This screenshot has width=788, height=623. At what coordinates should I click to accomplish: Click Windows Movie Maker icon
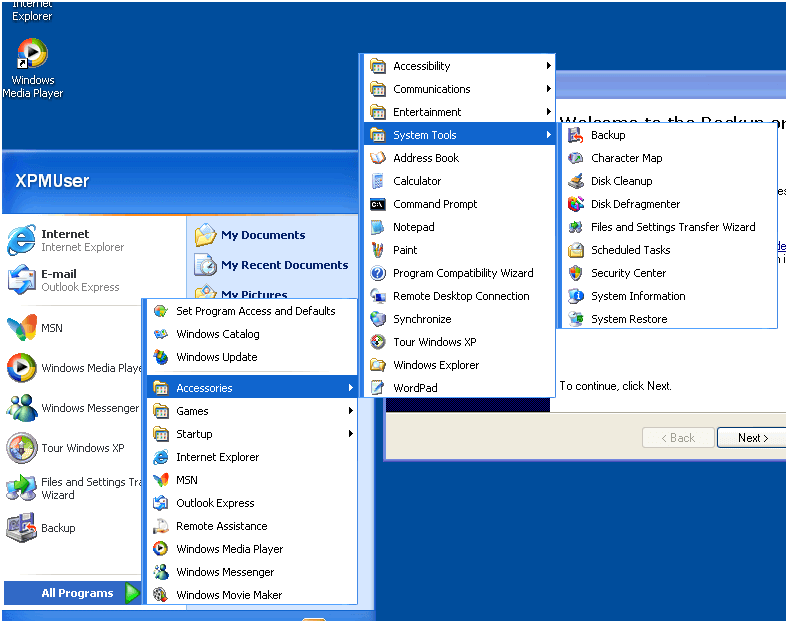(x=161, y=595)
